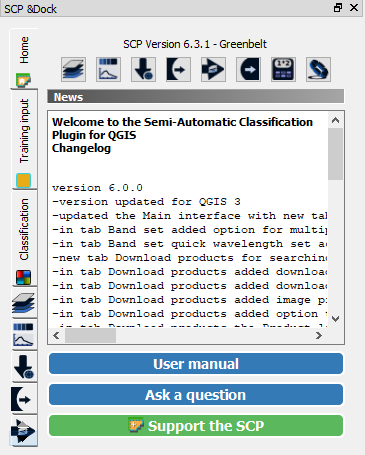Click the news vertical scrollbar up arrow
This screenshot has width=365, height=455.
pyautogui.click(x=336, y=120)
